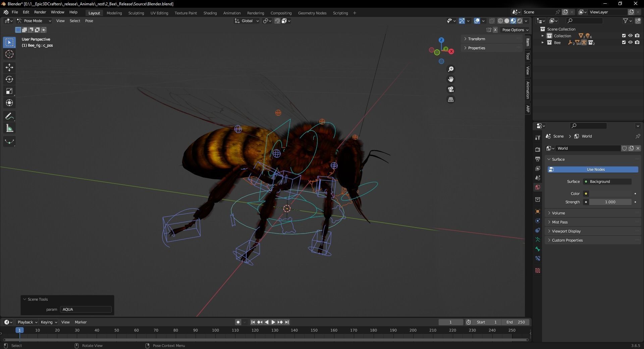The width and height of the screenshot is (644, 349).
Task: Select the Transform tool
Action: coord(9,103)
